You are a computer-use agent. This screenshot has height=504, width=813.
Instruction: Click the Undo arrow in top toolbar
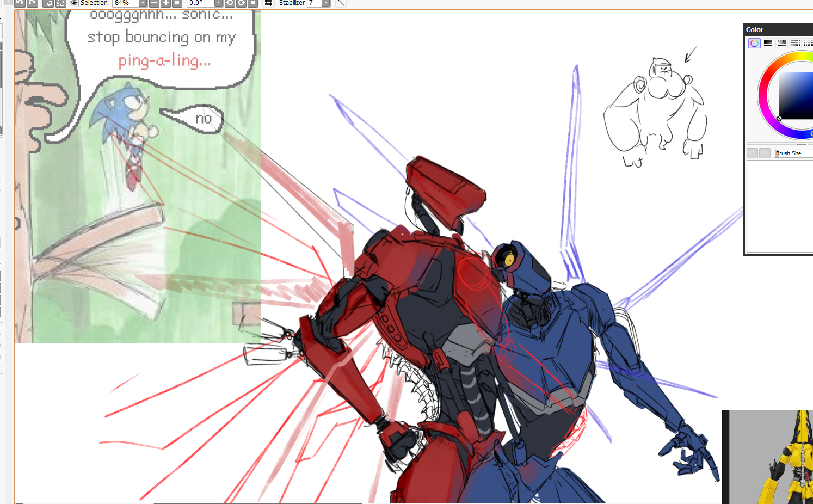pos(20,3)
